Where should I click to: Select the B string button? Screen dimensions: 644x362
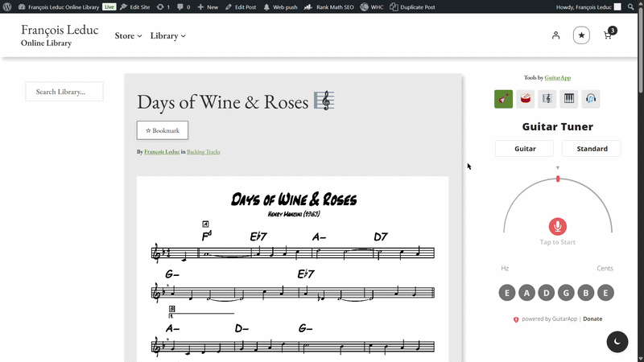586,293
